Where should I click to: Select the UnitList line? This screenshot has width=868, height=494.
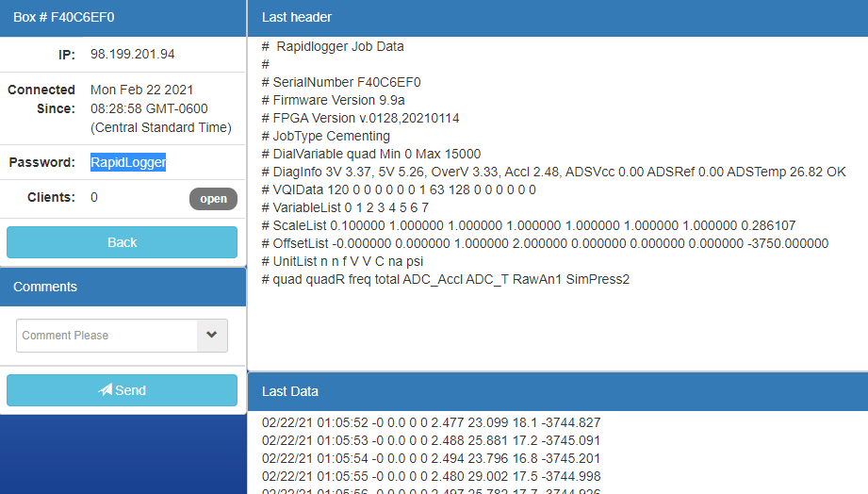point(342,261)
